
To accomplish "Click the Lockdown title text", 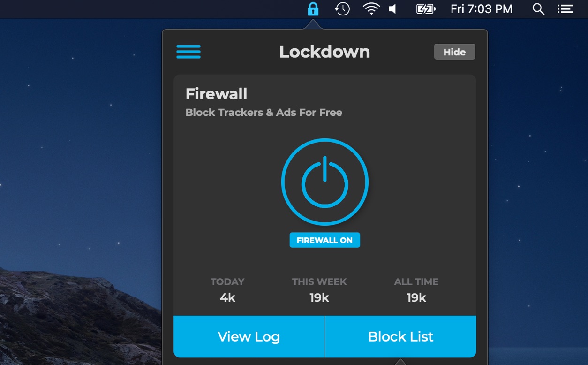I will click(324, 52).
